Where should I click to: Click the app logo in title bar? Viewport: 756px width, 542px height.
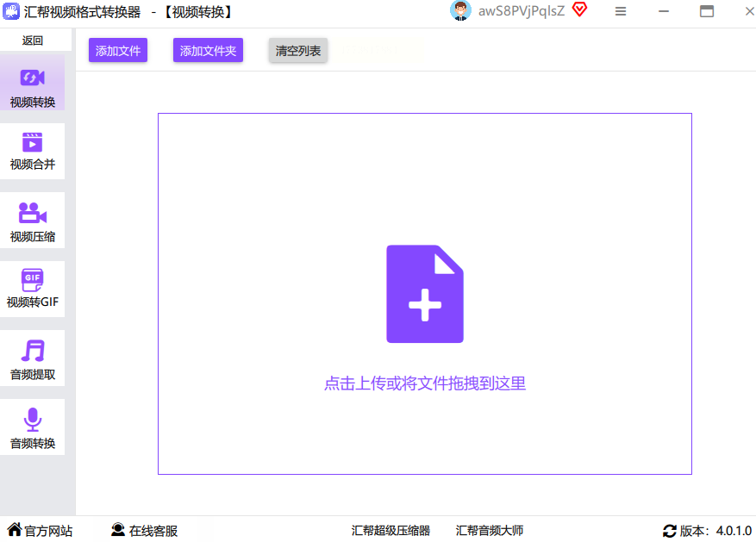coord(11,11)
